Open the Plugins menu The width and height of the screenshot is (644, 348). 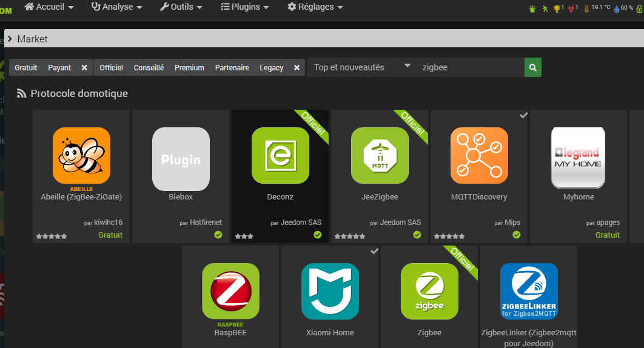245,7
